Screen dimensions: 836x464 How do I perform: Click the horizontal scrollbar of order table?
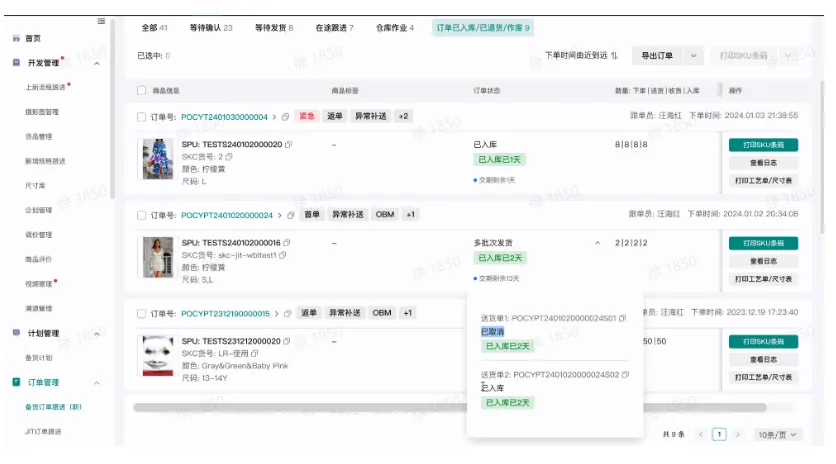(449, 408)
